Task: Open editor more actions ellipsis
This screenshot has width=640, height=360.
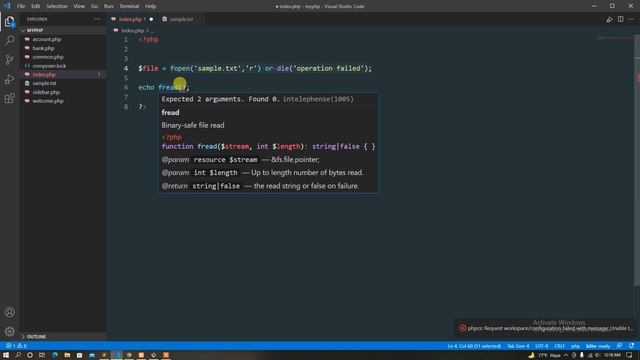Action: 631,19
